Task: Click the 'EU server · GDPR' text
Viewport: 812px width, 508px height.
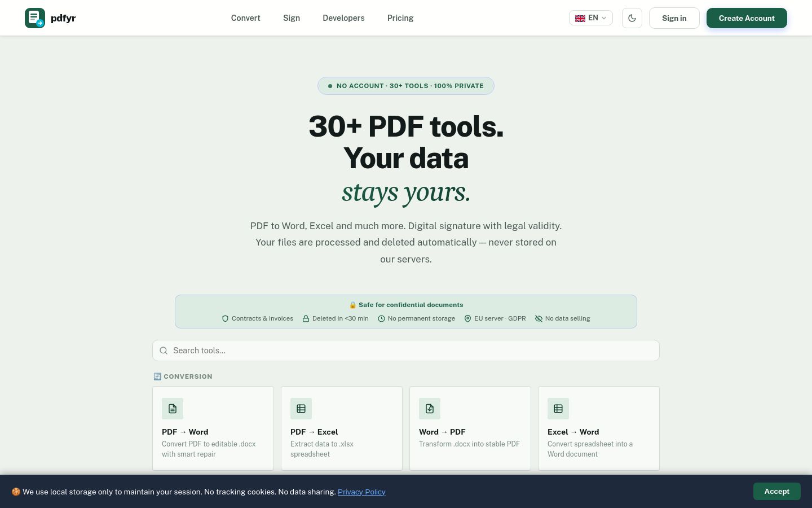Action: click(x=500, y=318)
